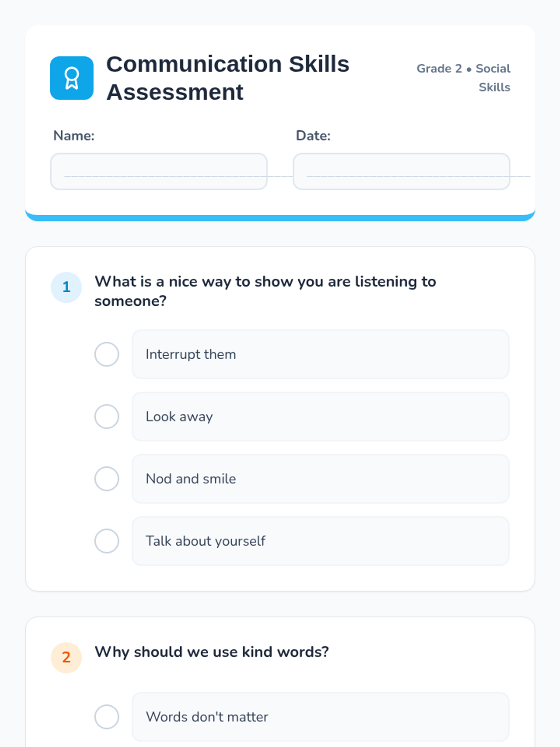Choose the Nod and smile answer box

pos(321,479)
